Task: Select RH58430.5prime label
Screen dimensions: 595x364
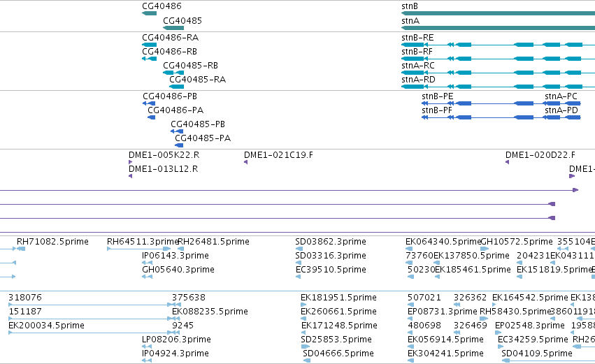Action: click(x=515, y=312)
